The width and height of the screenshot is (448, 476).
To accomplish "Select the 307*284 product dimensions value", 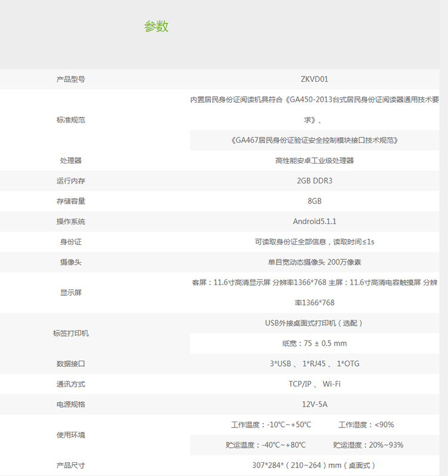I will click(x=314, y=465).
